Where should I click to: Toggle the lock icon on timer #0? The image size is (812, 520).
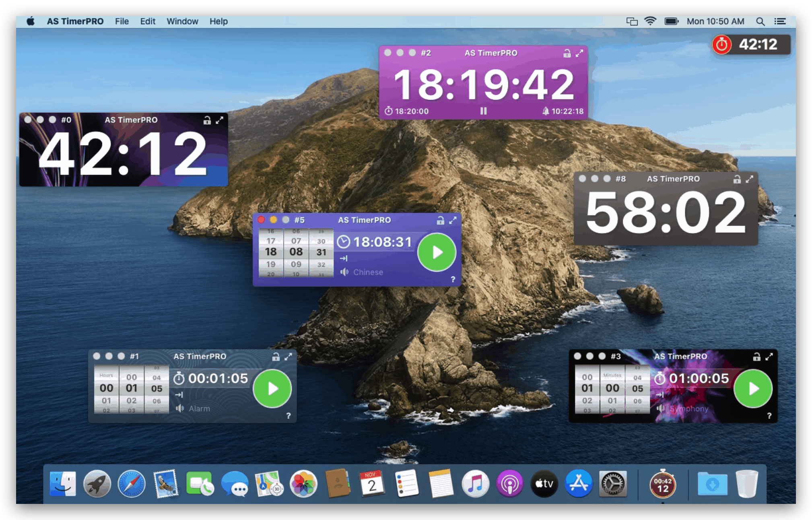pyautogui.click(x=207, y=120)
